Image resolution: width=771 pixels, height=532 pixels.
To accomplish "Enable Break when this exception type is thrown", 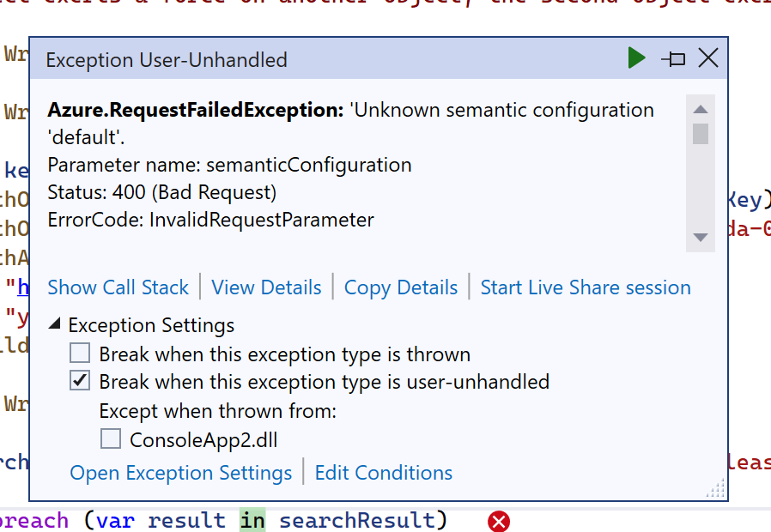I will [80, 354].
